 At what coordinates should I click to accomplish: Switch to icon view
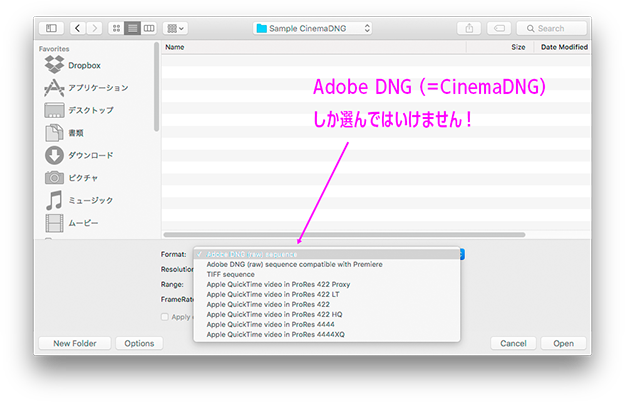pyautogui.click(x=119, y=28)
